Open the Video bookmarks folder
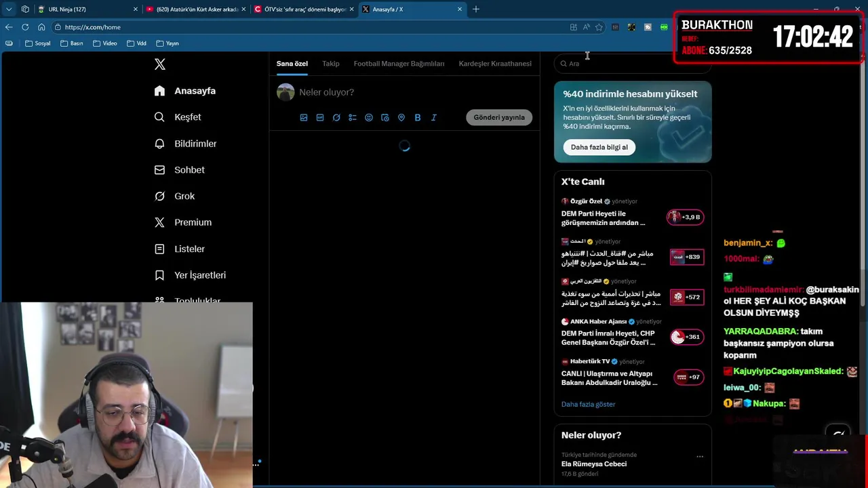This screenshot has width=868, height=488. 105,43
